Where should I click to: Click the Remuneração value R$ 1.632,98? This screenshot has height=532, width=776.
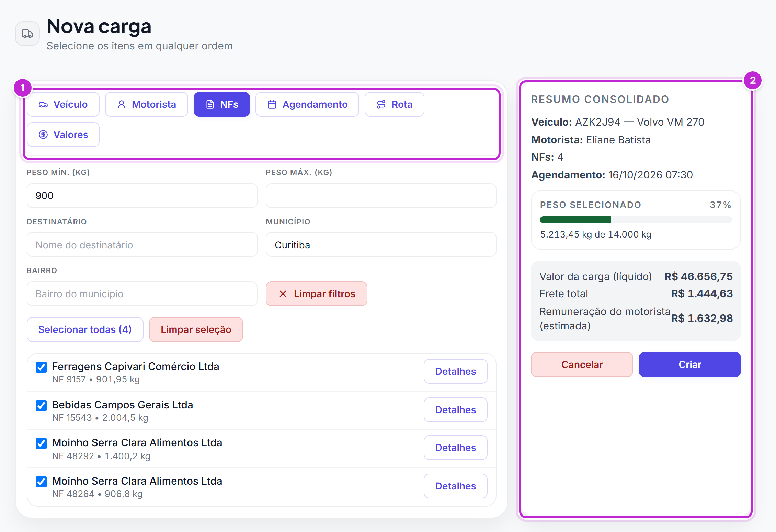pos(702,318)
